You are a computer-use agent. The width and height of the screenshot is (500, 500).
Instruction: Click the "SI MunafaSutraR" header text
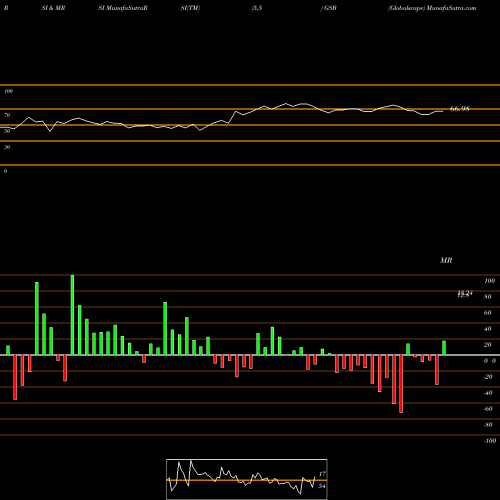(x=123, y=8)
